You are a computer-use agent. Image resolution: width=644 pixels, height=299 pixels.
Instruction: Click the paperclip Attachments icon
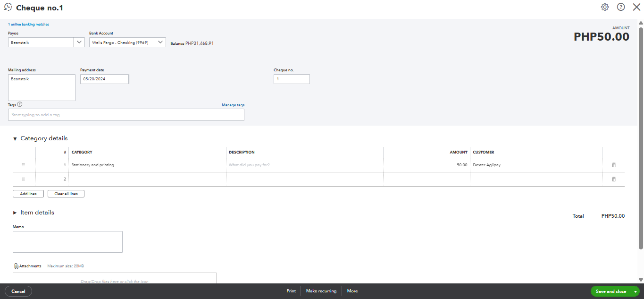(x=16, y=266)
